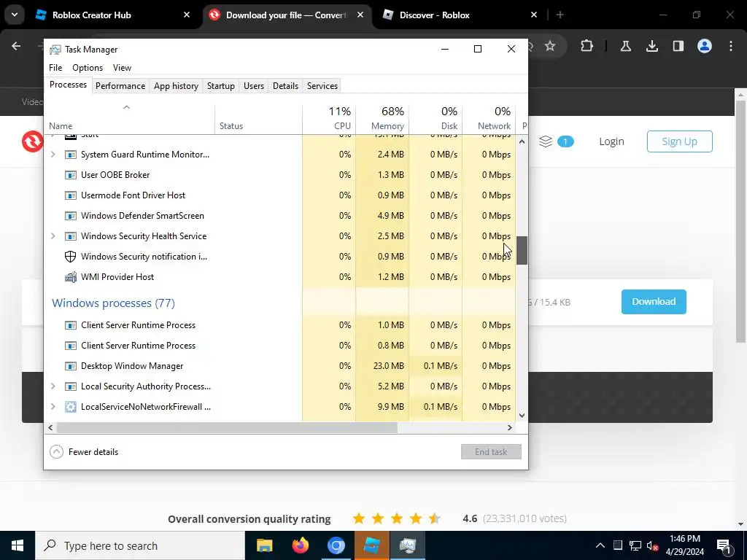The height and width of the screenshot is (560, 747).
Task: Open the Chrome extensions puzzle icon
Action: [x=587, y=46]
